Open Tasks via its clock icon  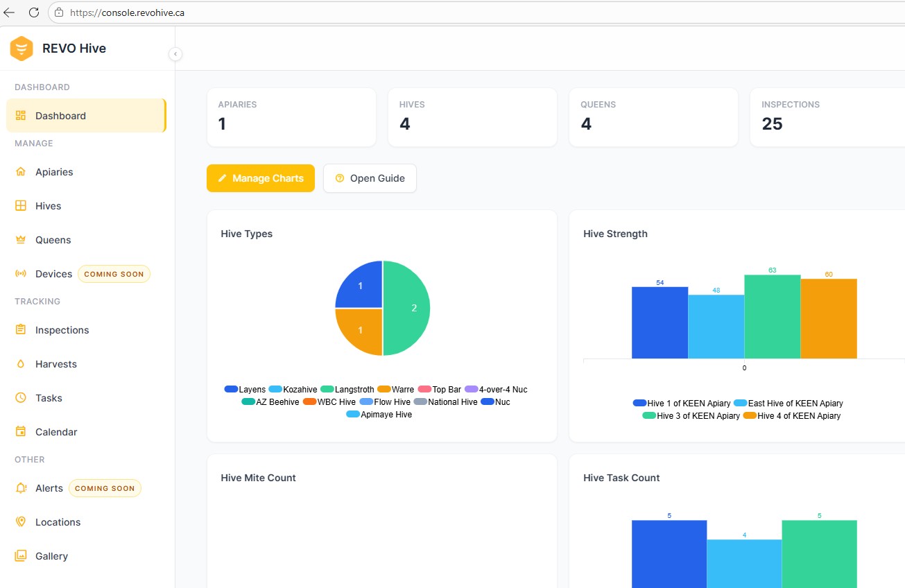tap(21, 398)
